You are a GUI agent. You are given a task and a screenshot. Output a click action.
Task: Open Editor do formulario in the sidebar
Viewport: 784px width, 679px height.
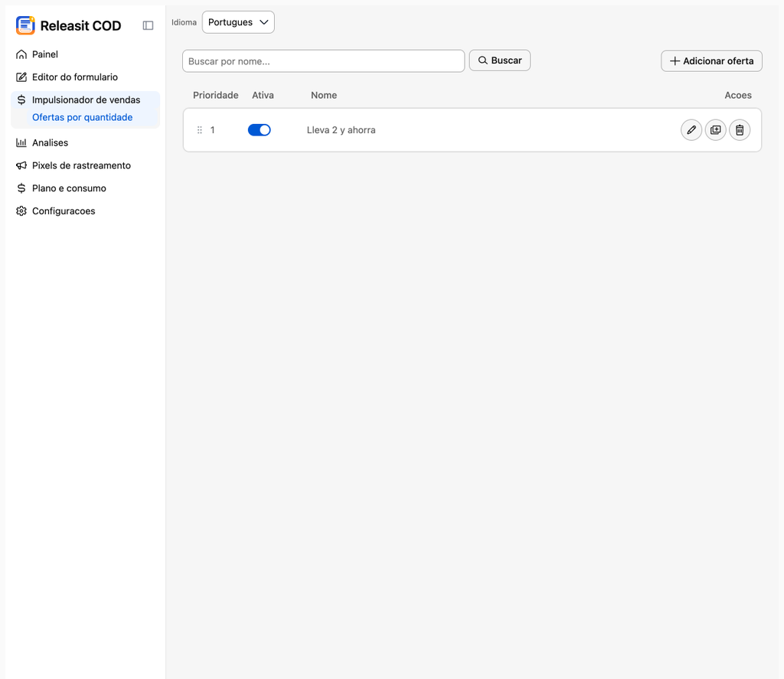coord(85,77)
